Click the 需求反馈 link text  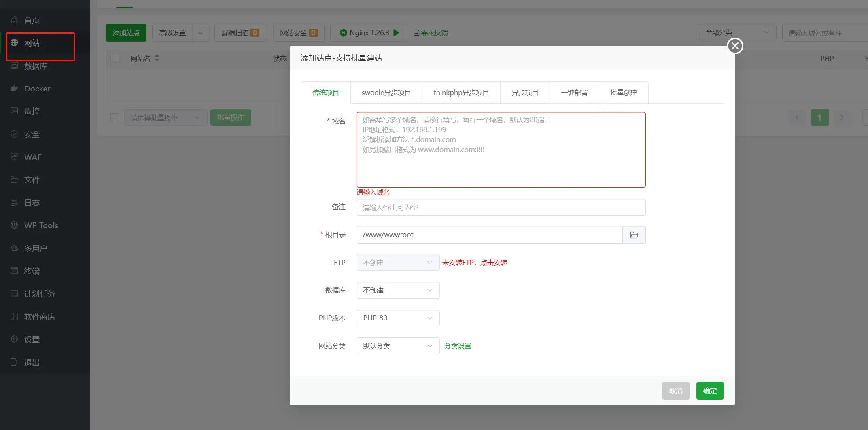coord(434,33)
